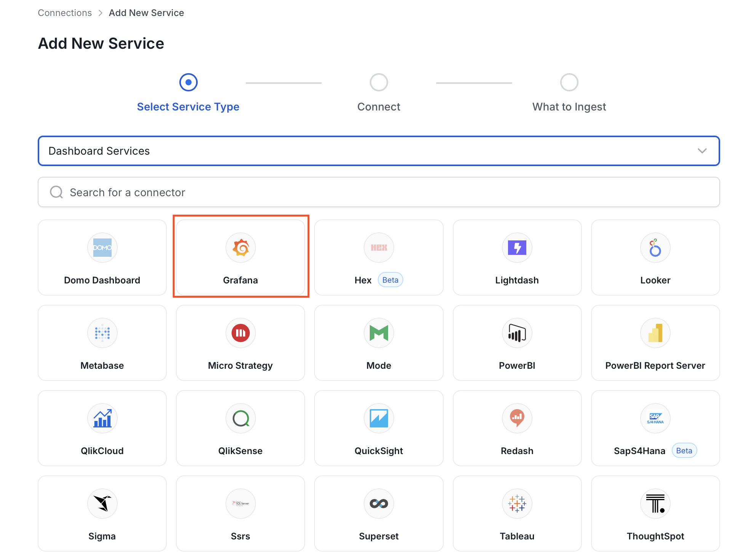Choose the Ssrs SQL Server icon
This screenshot has height=560, width=751.
point(241,504)
